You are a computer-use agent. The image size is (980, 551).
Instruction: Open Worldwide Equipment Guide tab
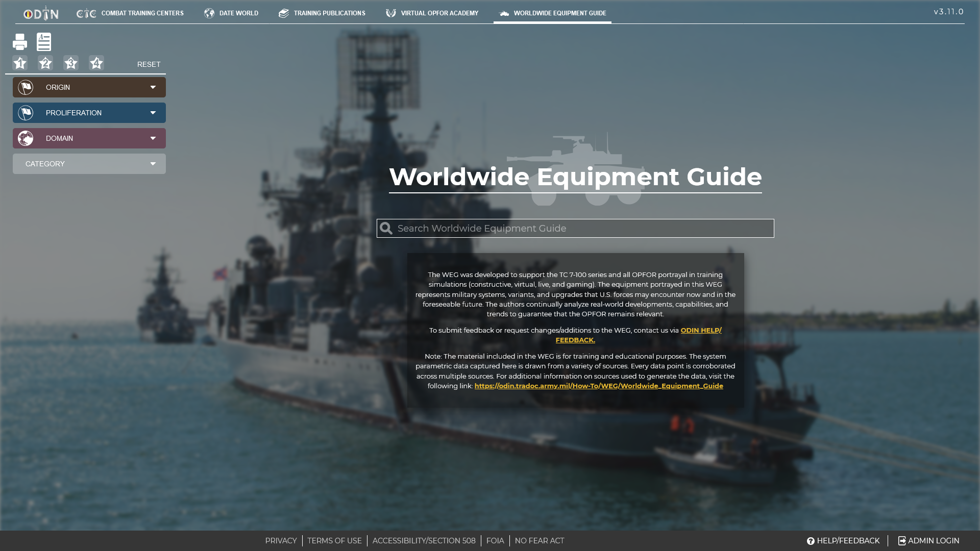point(552,13)
